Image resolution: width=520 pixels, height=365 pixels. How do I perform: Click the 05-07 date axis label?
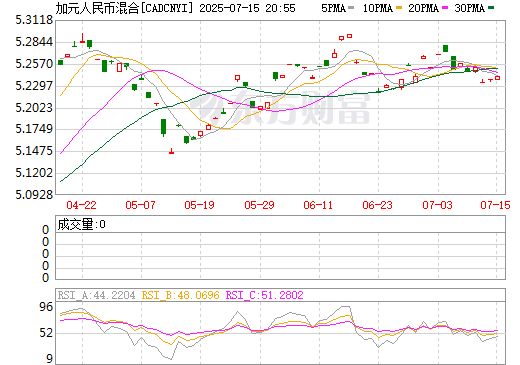click(140, 205)
